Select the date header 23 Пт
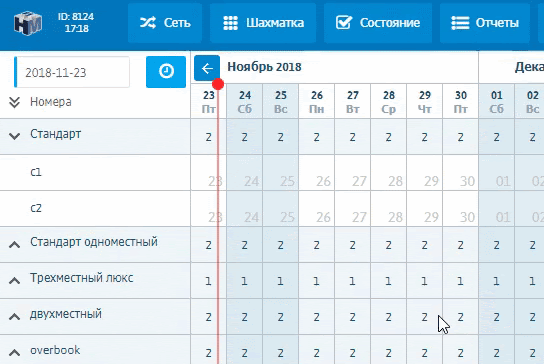Screen dimensions: 544x364 pos(209,101)
